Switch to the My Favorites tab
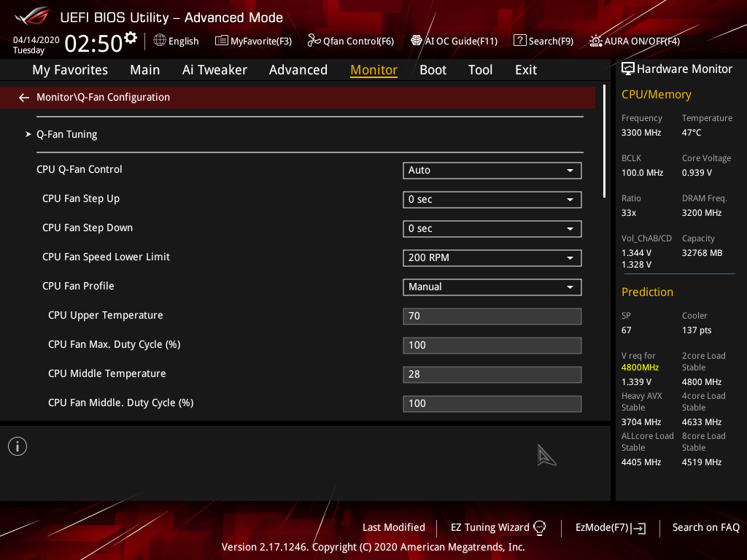 [x=70, y=70]
